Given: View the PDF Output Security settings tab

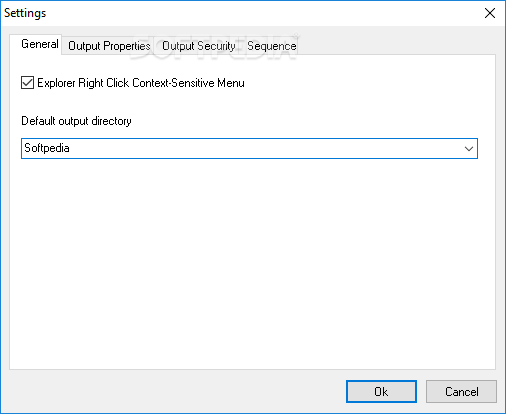Looking at the screenshot, I should click(x=199, y=46).
